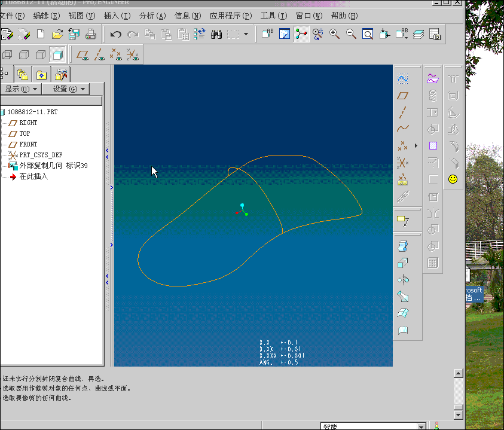Image resolution: width=504 pixels, height=430 pixels.
Task: Open the 显示(O) dropdown
Action: pyautogui.click(x=21, y=89)
